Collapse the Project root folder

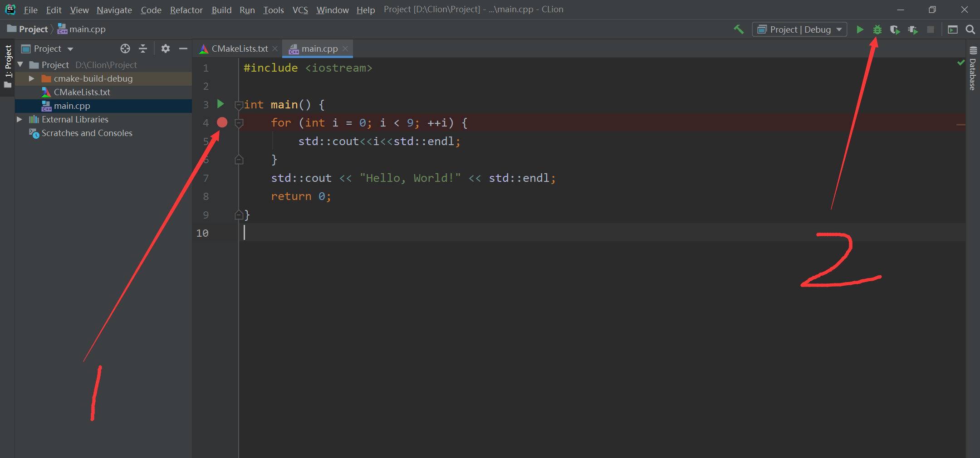20,65
